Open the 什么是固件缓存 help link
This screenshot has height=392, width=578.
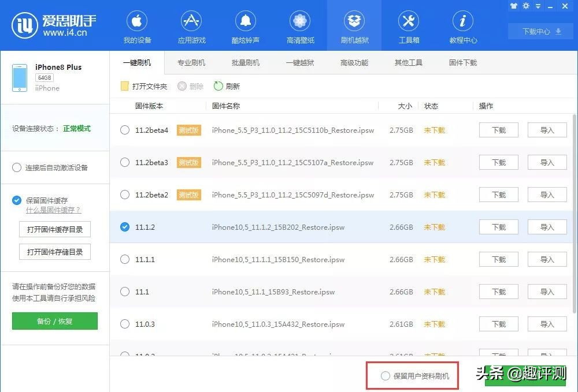pyautogui.click(x=53, y=210)
